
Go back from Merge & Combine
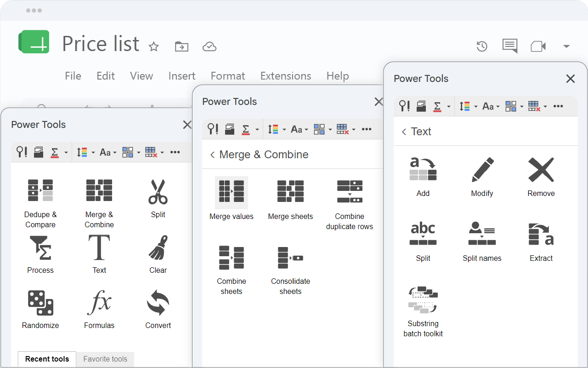(x=212, y=155)
